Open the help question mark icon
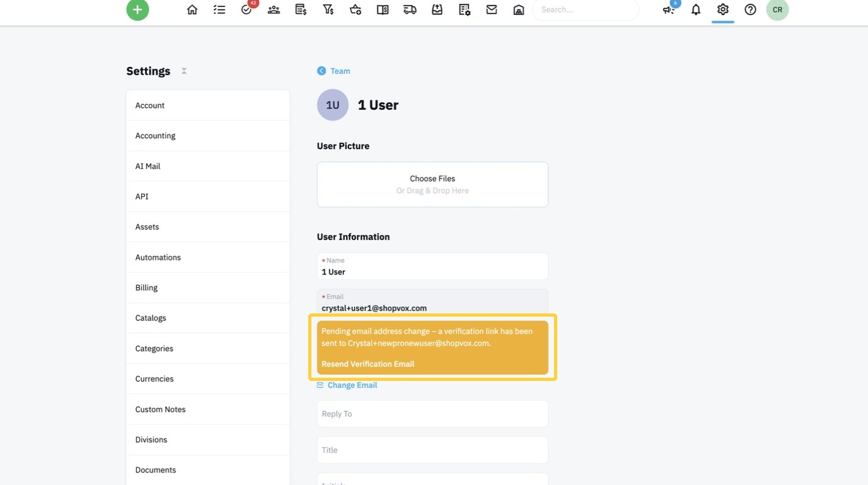The width and height of the screenshot is (868, 485). tap(750, 9)
